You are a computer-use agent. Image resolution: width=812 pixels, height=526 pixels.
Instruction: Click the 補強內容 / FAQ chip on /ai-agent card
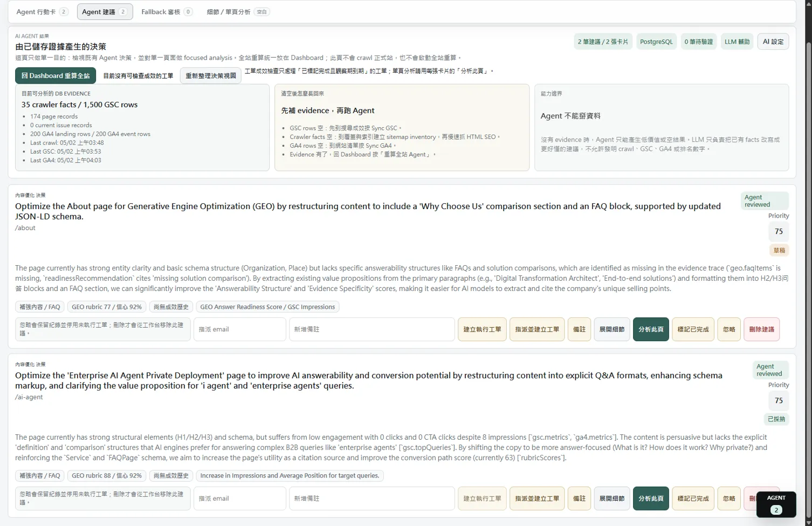[x=40, y=475]
